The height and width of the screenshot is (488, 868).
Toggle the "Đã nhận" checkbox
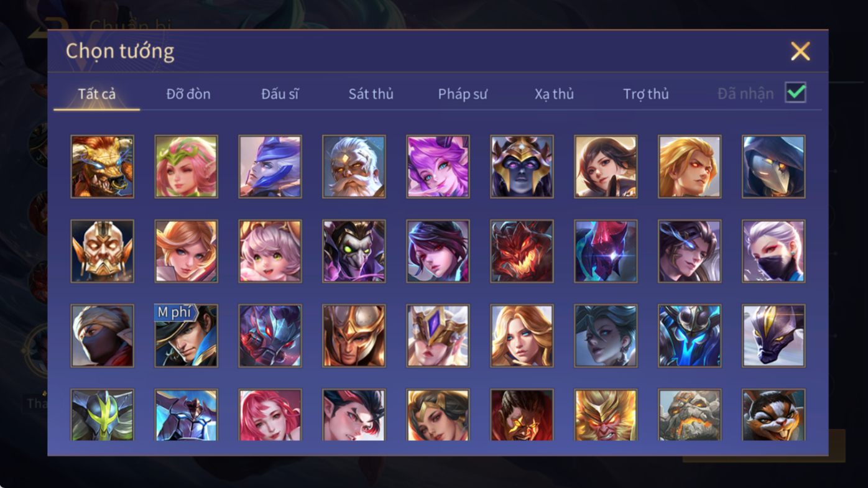(795, 93)
